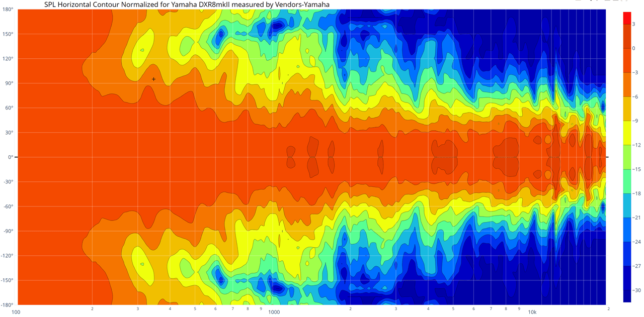Click the -12 color scale label

tap(637, 145)
